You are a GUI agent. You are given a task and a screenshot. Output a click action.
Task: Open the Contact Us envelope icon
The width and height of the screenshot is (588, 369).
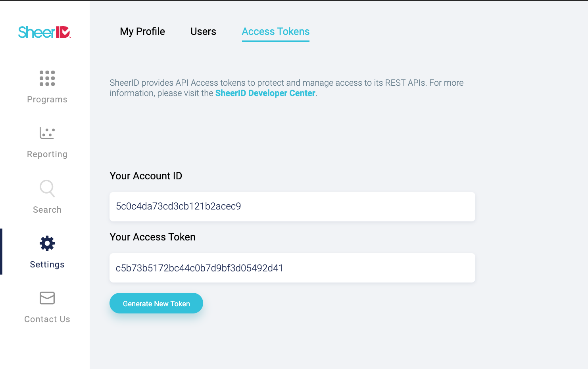(47, 298)
